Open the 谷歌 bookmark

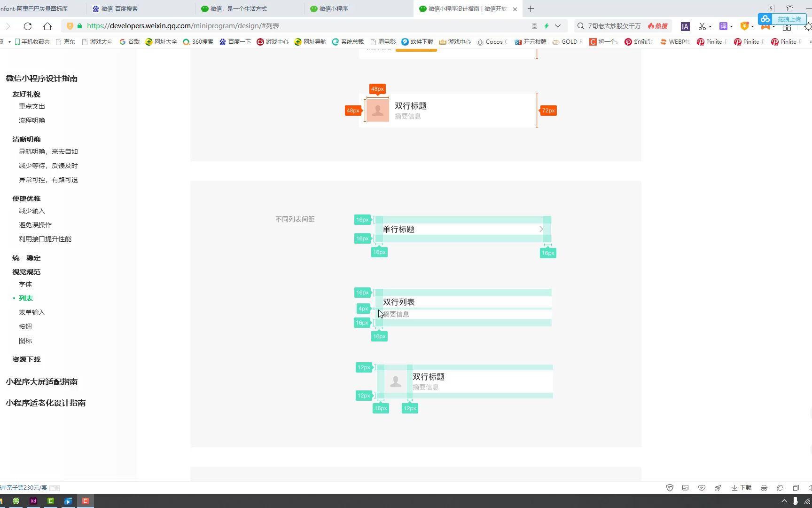click(x=130, y=42)
